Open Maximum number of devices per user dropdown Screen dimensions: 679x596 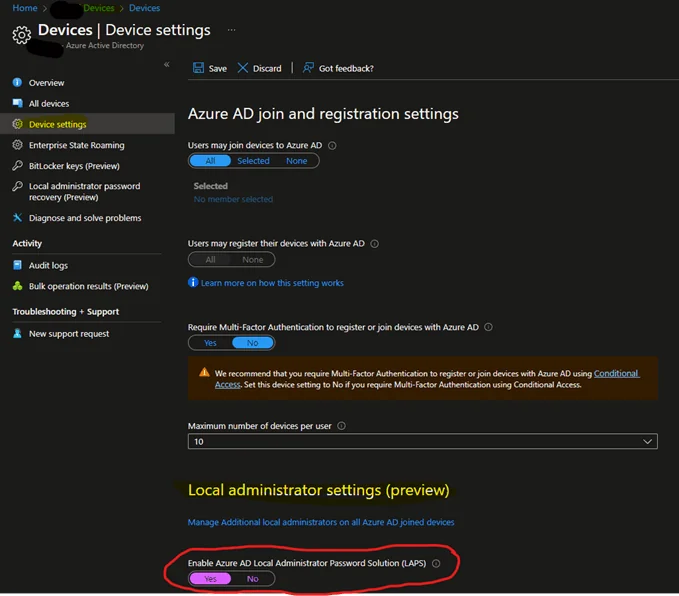[x=422, y=441]
